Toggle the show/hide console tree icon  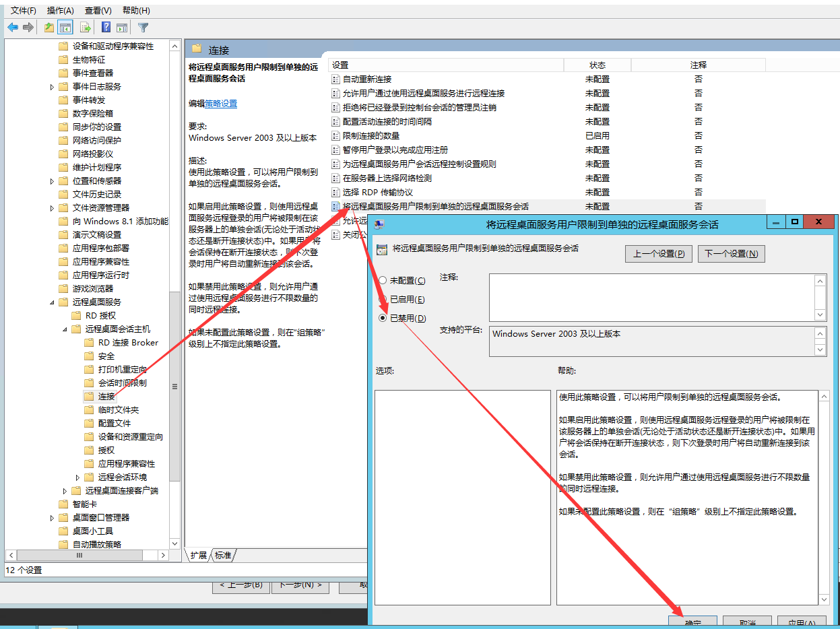65,28
